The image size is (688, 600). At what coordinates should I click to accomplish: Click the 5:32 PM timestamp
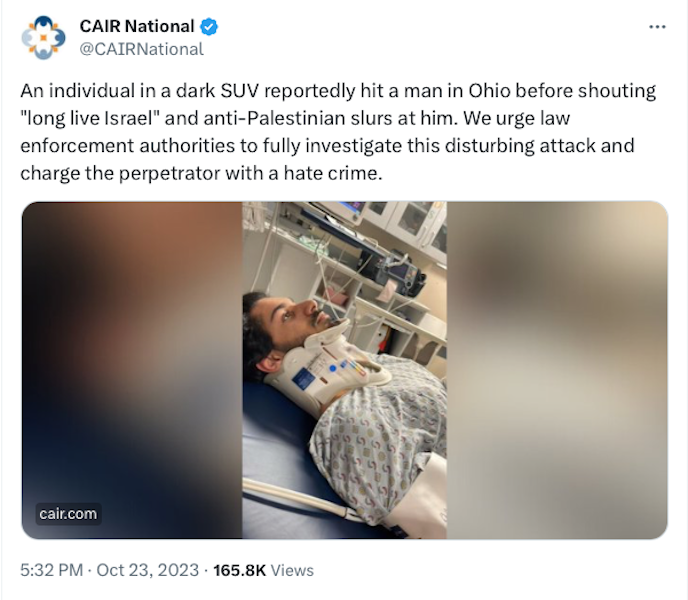pos(51,570)
